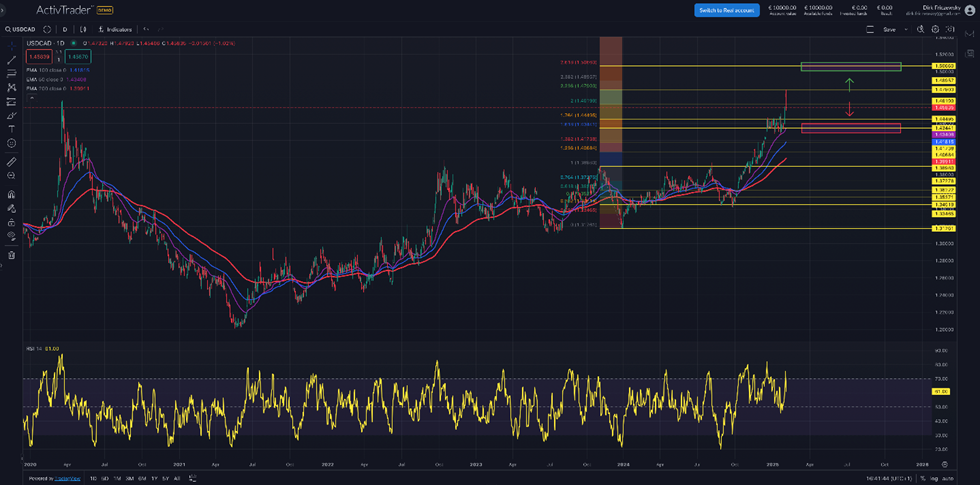Select the 6M date range tab
Viewport: 980px width, 485px height.
(141, 478)
